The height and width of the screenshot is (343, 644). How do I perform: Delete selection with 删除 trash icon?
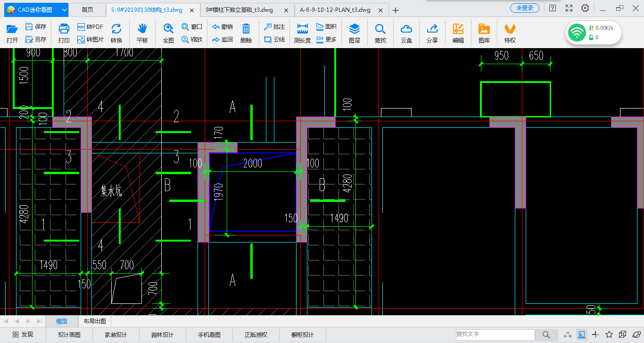coord(246,33)
